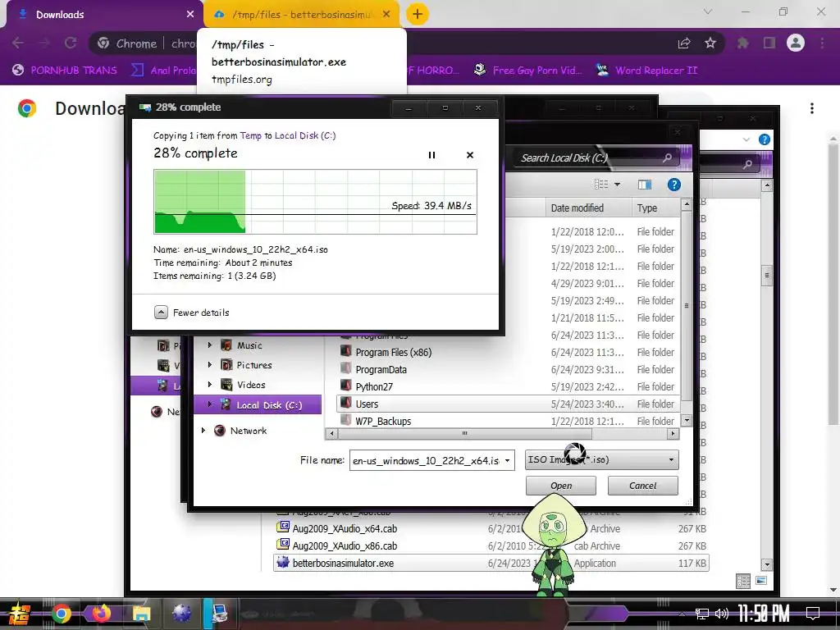Open the Chrome tab search chevron
Image resolution: width=840 pixels, height=630 pixels.
tap(708, 11)
